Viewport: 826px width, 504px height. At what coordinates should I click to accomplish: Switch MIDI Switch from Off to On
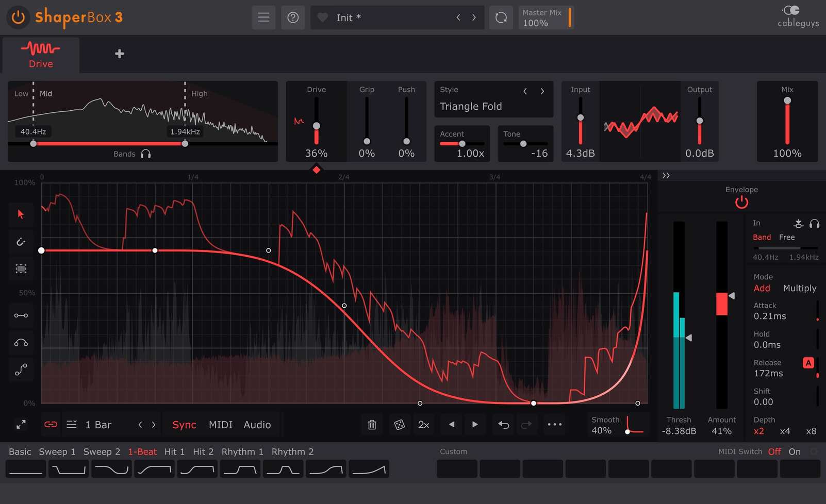794,451
